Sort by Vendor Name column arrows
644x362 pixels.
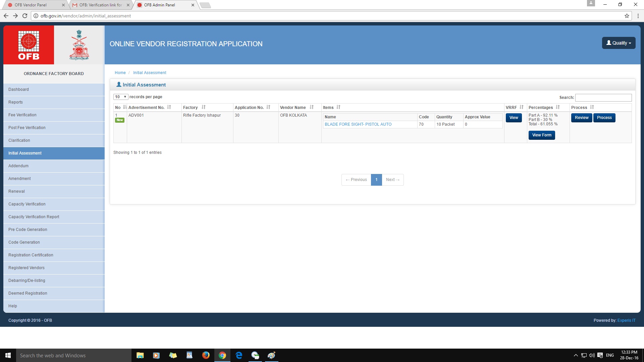312,107
